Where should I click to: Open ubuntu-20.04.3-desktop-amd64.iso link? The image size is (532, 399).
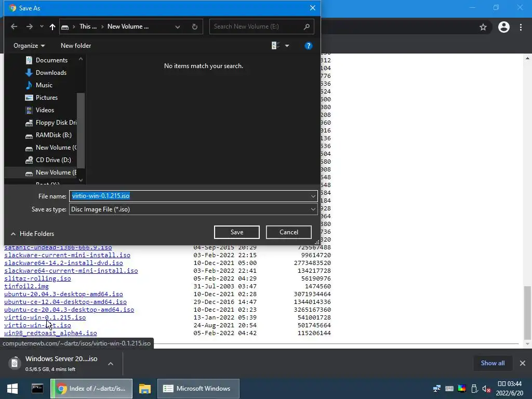pyautogui.click(x=63, y=294)
